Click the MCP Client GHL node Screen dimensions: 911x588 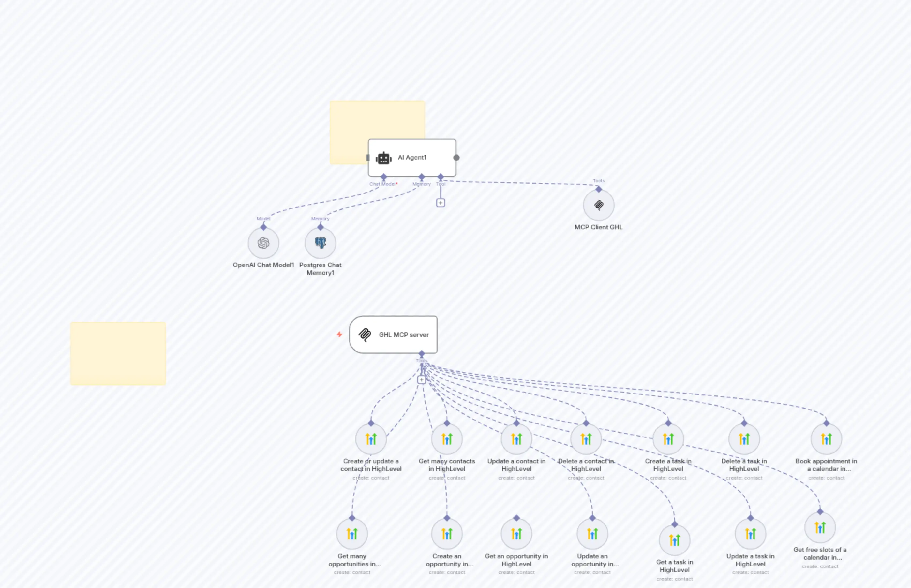click(x=598, y=205)
